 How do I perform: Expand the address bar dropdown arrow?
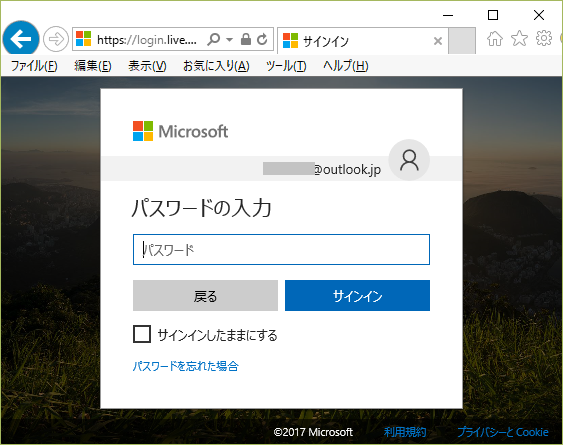coord(229,40)
